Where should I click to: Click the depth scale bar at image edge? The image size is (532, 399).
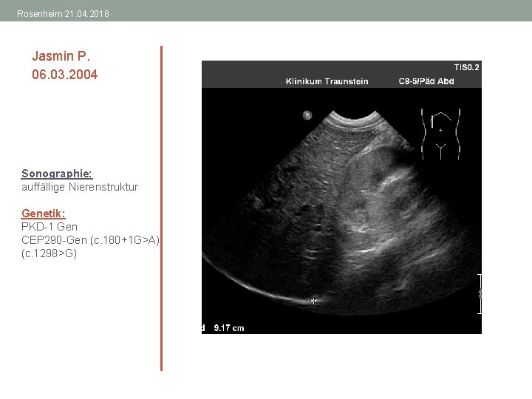tap(480, 294)
